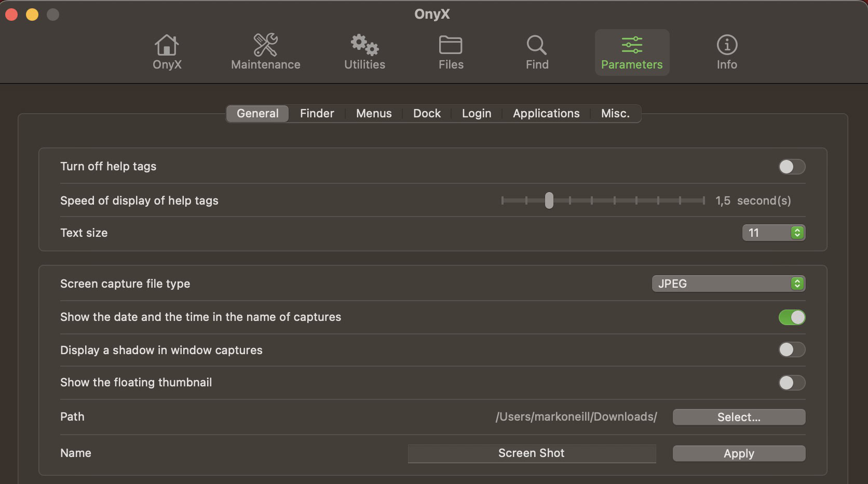Click Select... to choose capture path
This screenshot has height=484, width=868.
(x=739, y=417)
